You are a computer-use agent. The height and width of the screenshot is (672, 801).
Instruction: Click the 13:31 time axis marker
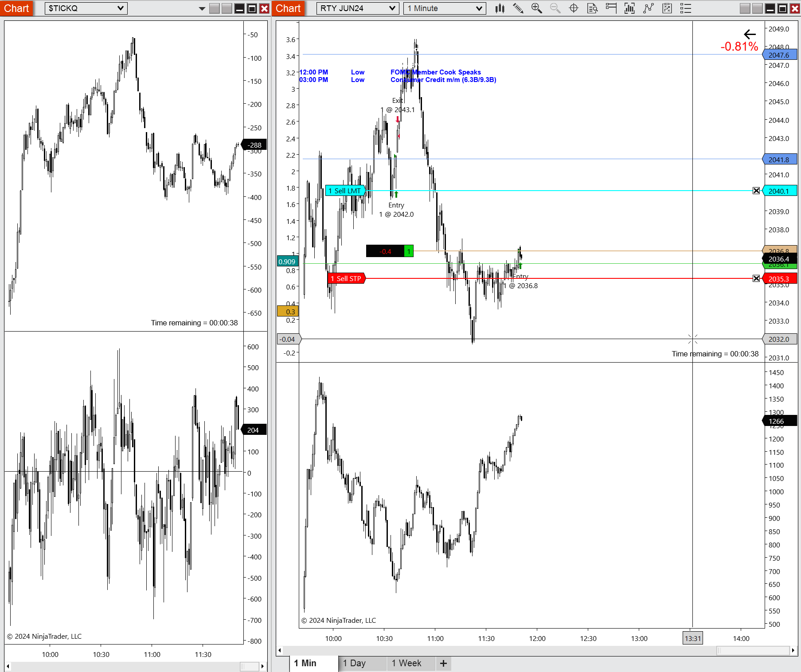[x=692, y=638]
